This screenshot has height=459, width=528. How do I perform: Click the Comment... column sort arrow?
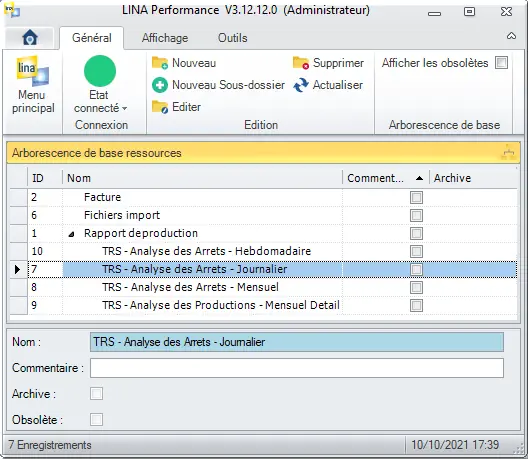419,178
